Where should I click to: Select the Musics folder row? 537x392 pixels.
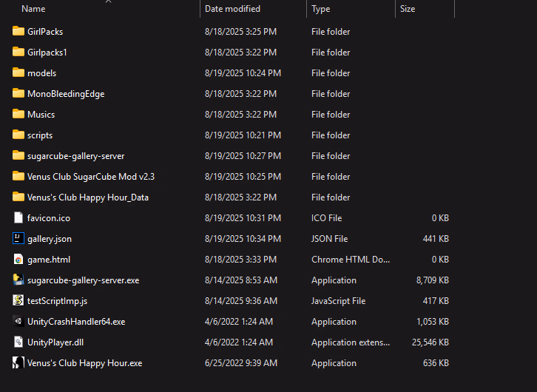point(230,115)
